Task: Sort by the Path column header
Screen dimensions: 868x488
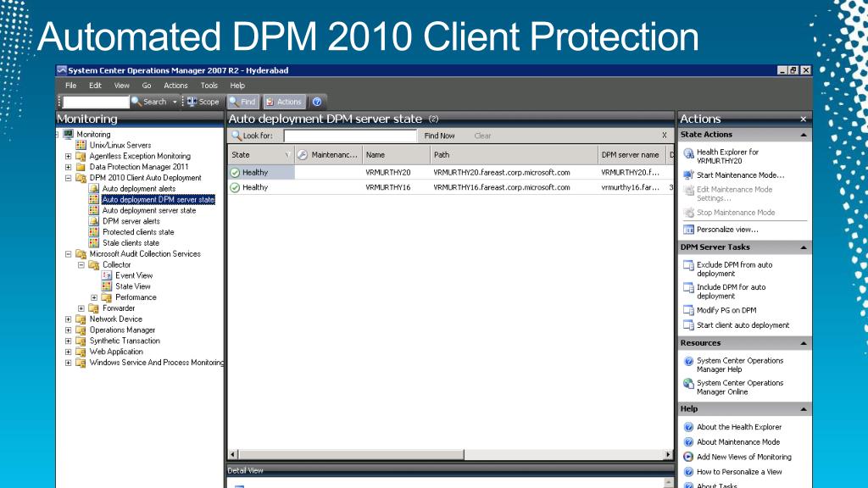Action: pos(514,155)
